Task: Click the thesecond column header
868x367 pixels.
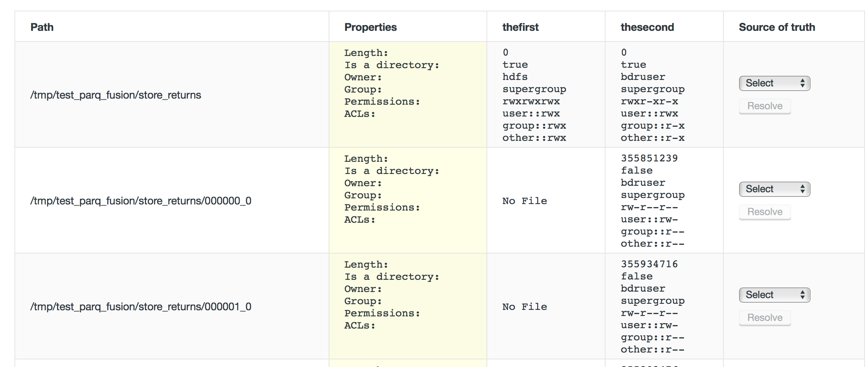Action: coord(647,27)
